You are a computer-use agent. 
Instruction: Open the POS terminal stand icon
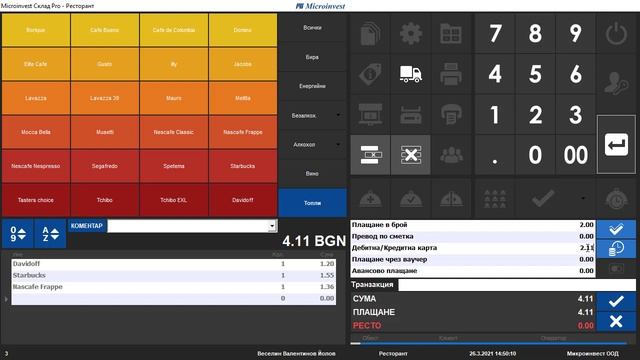click(x=370, y=114)
